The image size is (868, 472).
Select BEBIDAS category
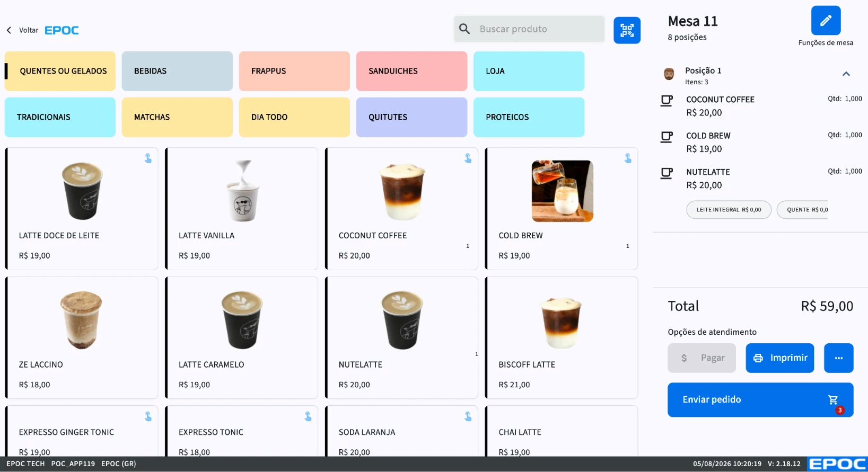(177, 71)
